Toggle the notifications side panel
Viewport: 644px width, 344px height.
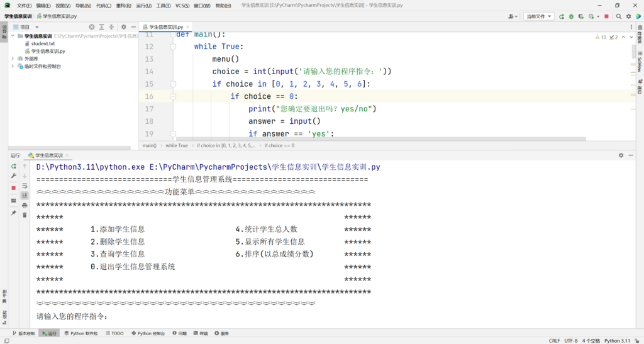[x=640, y=87]
